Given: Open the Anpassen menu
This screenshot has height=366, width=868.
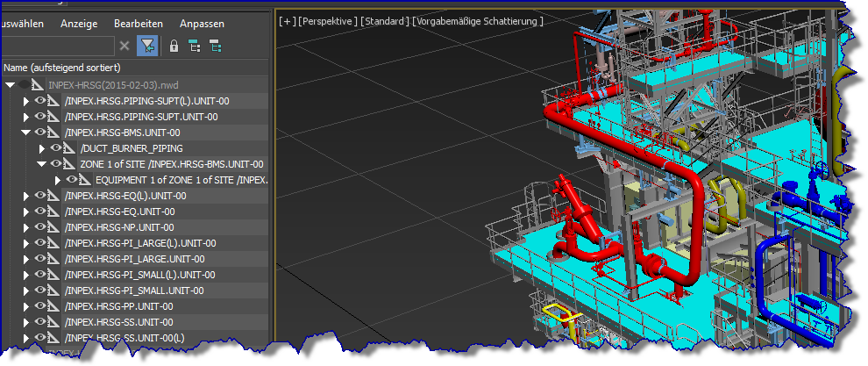Looking at the screenshot, I should 202,24.
